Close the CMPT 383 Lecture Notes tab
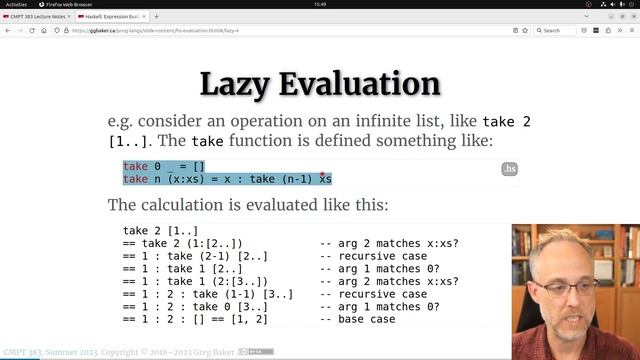Viewport: 640px width, 360px height. pyautogui.click(x=69, y=17)
